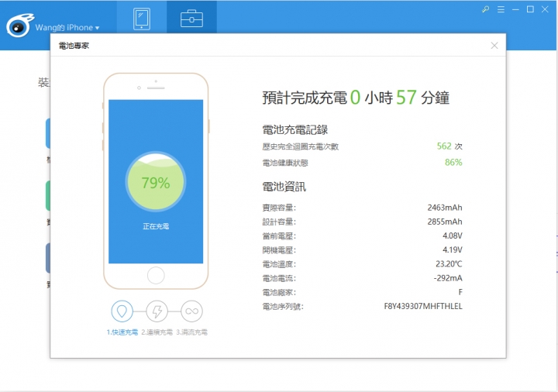This screenshot has height=392, width=558.
Task: Click the 79% battery level circle
Action: point(156,182)
